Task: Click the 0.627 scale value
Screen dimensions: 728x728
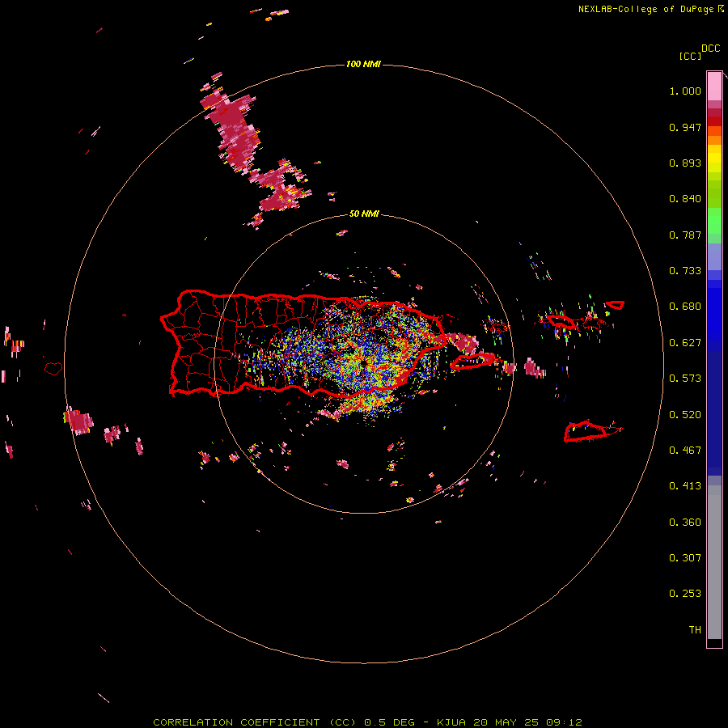Action: [x=685, y=343]
